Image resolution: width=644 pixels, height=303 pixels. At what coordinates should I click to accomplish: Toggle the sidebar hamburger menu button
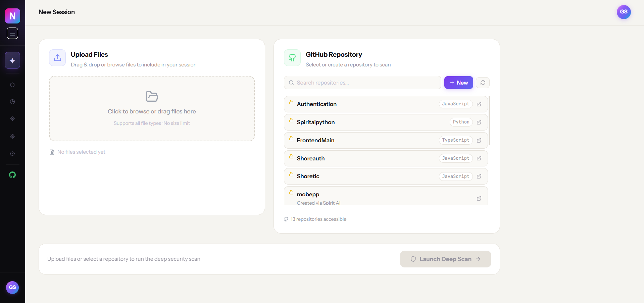point(12,33)
